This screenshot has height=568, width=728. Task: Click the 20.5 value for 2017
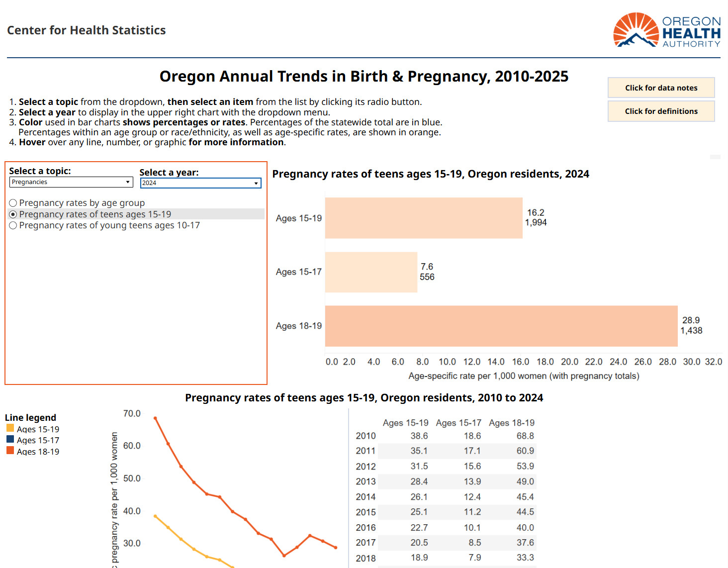419,543
